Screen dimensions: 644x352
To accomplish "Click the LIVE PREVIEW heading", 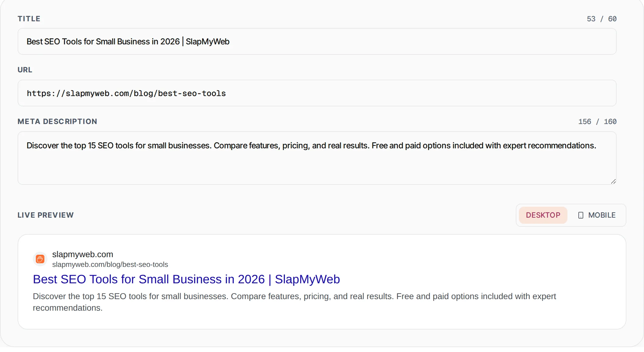I will click(x=46, y=215).
